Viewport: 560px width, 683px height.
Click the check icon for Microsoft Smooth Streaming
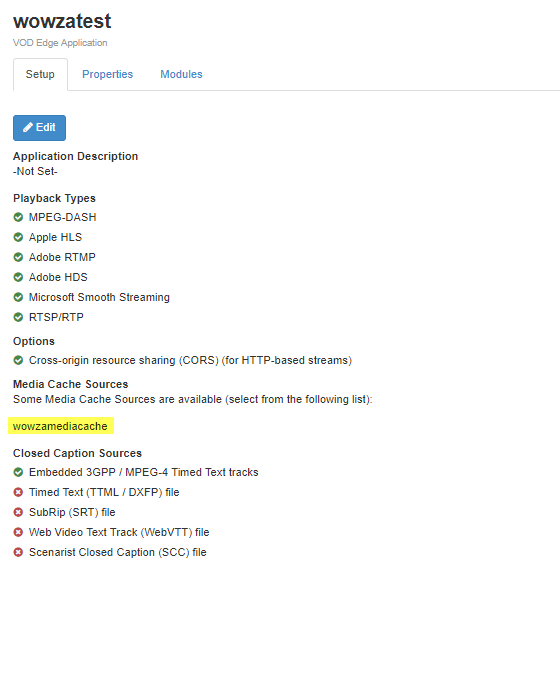pos(18,297)
